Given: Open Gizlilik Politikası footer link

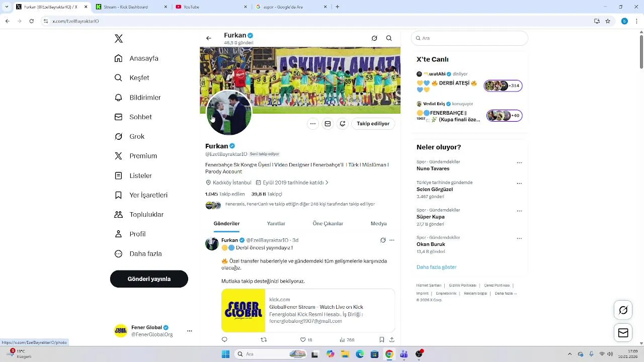Looking at the screenshot, I should pyautogui.click(x=463, y=286).
